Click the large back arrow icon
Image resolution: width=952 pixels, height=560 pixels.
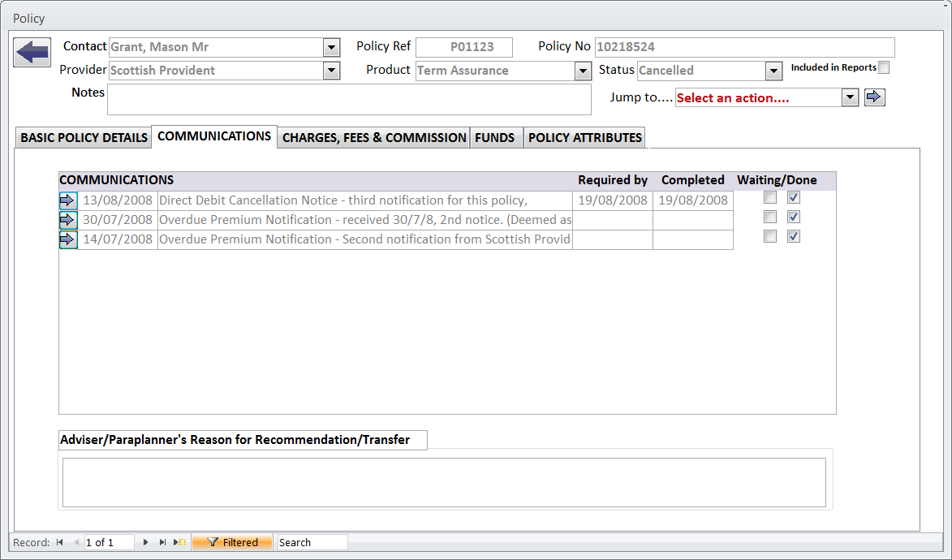[32, 54]
